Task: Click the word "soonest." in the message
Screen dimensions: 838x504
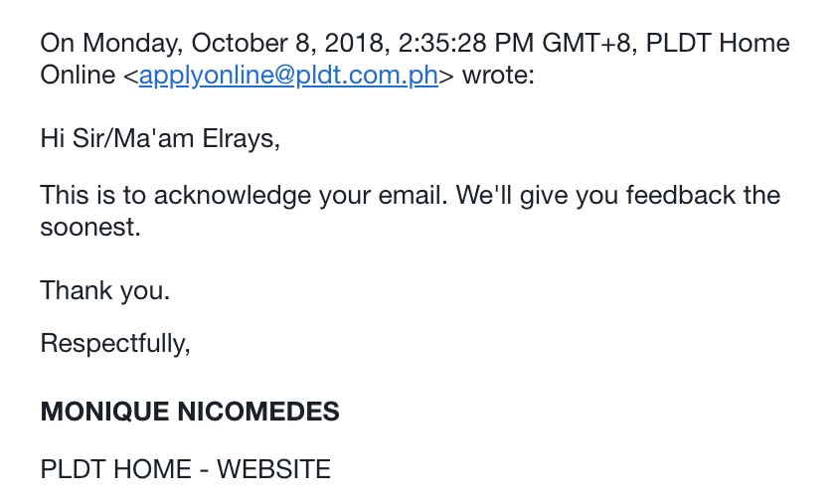Action: pos(90,227)
